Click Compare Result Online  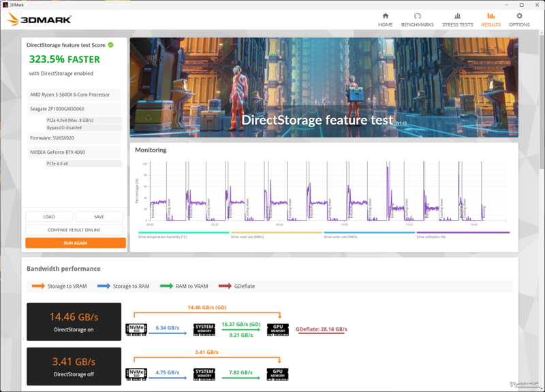point(74,230)
